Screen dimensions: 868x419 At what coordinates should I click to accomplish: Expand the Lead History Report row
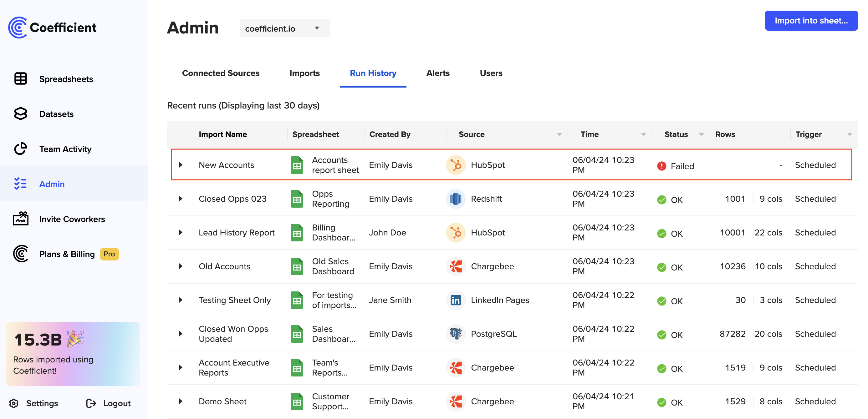pyautogui.click(x=180, y=232)
